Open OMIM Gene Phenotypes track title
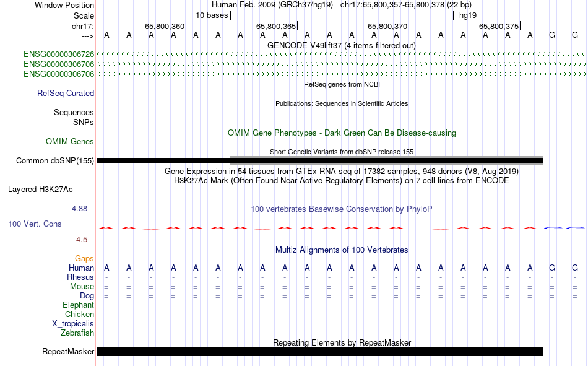Viewport: 588px width, 366px height. 342,133
